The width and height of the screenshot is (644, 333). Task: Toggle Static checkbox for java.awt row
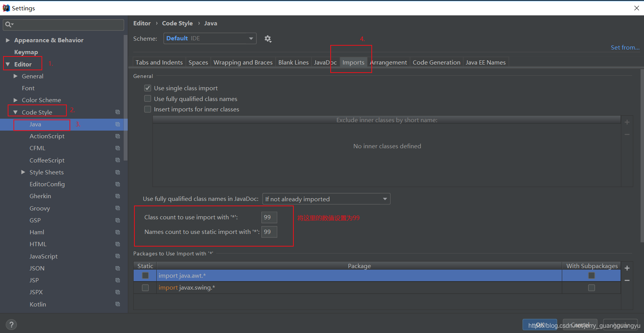[145, 275]
